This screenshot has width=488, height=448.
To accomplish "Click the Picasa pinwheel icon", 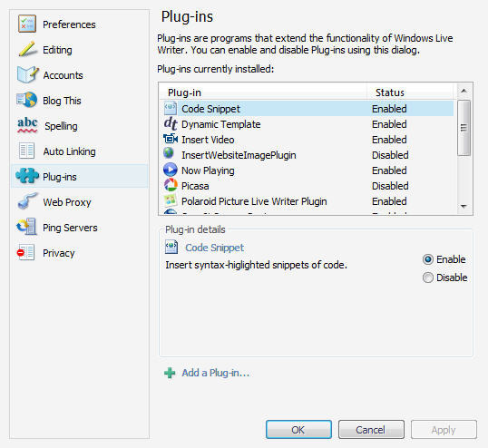I will (171, 185).
